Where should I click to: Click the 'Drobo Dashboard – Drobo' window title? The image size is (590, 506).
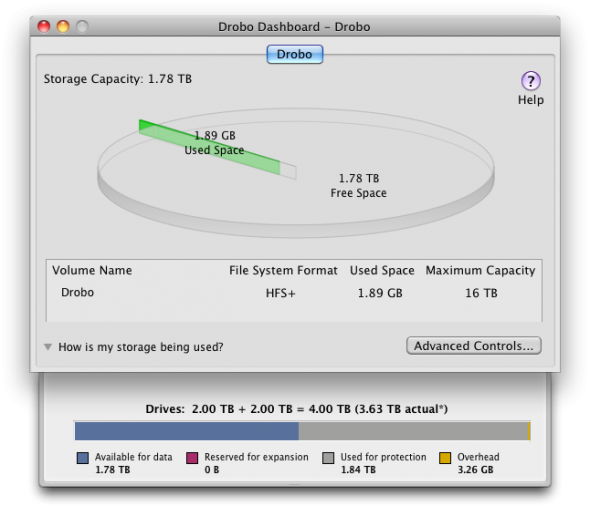click(294, 27)
